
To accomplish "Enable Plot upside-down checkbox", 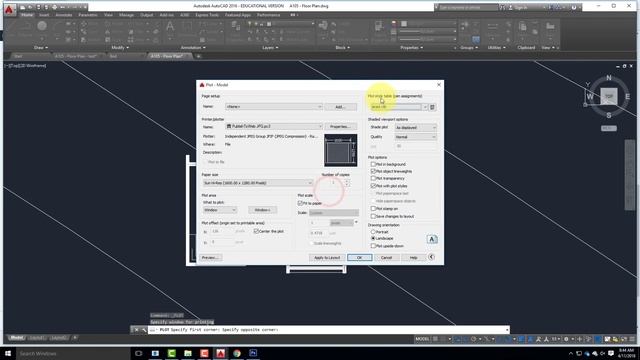I will 373,246.
